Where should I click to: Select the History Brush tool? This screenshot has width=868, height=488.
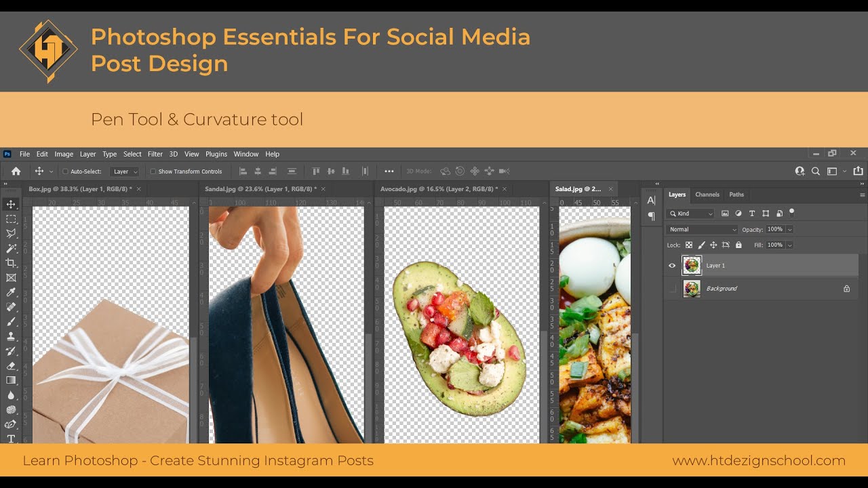[x=11, y=351]
